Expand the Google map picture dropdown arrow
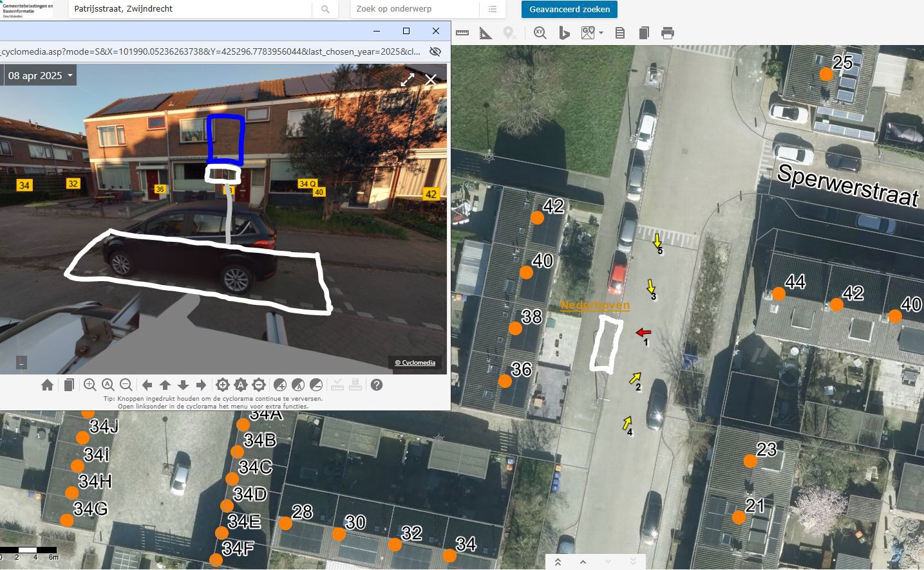The height and width of the screenshot is (570, 924). coord(601,33)
